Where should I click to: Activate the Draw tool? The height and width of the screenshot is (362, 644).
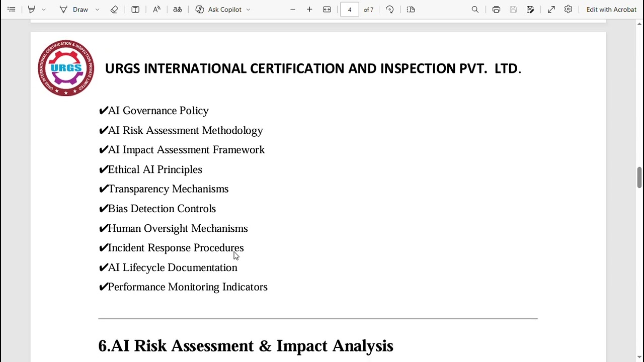pyautogui.click(x=74, y=10)
